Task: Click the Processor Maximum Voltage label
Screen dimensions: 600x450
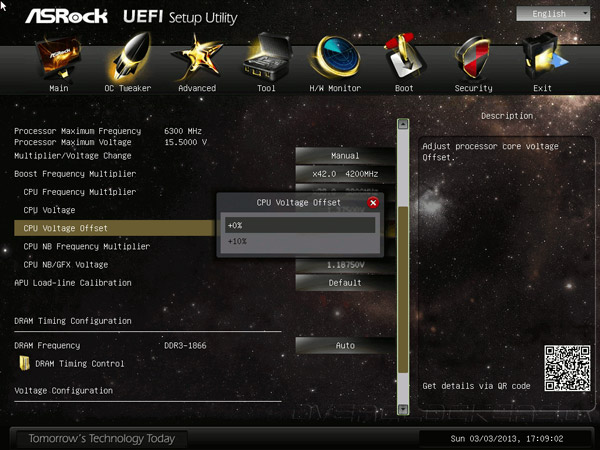Action: click(x=73, y=142)
